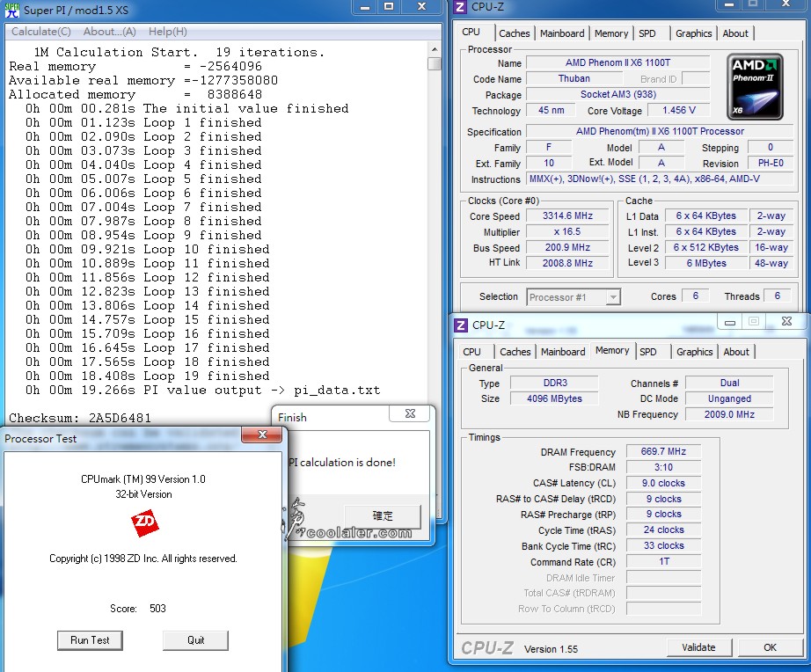811x672 pixels.
Task: Close the Processor Test dialog
Action: [x=262, y=435]
